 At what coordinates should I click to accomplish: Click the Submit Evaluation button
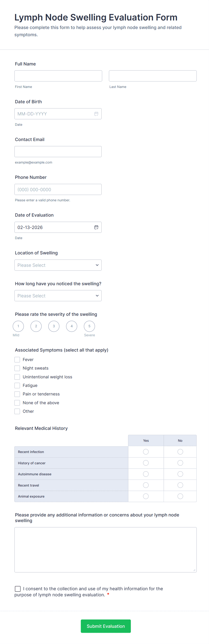coord(106,626)
